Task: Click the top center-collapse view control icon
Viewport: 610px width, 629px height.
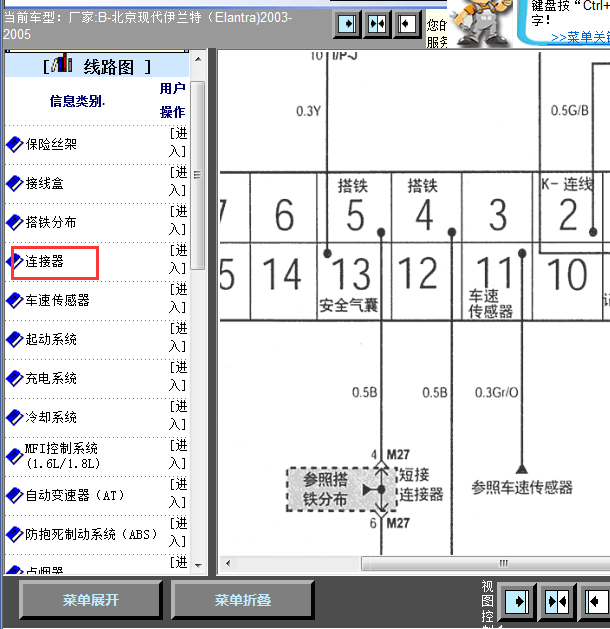Action: (x=377, y=24)
